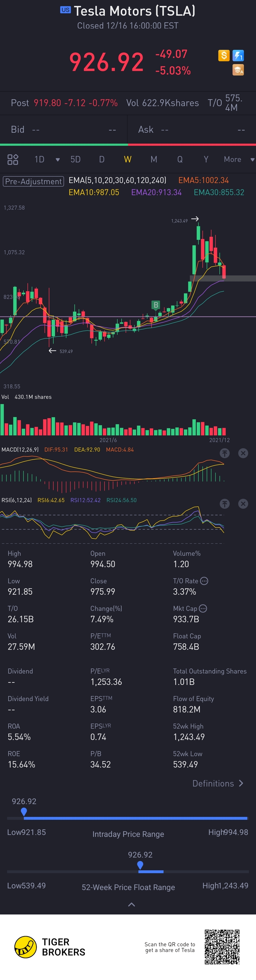Switch to the D daily chart tab

pyautogui.click(x=102, y=159)
